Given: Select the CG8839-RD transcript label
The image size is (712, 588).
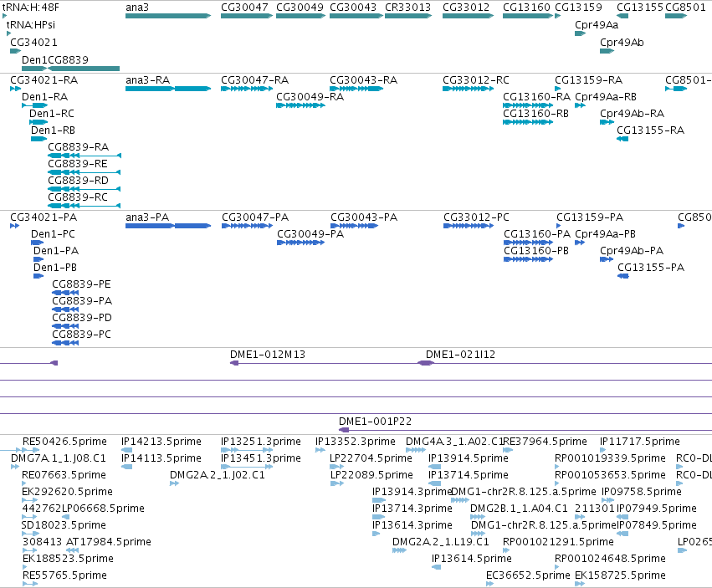Looking at the screenshot, I should 78,181.
